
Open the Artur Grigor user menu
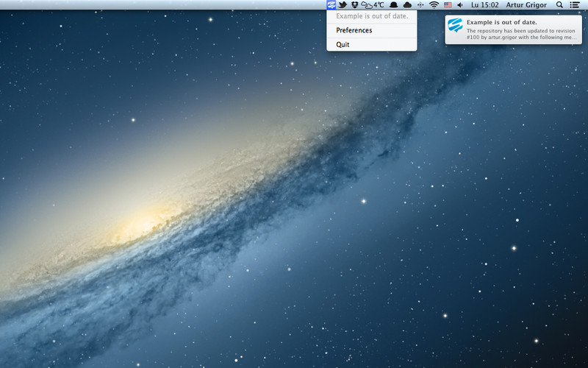[x=526, y=5]
